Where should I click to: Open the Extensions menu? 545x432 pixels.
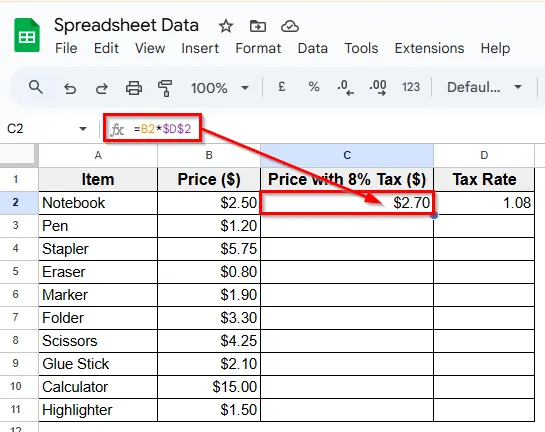coord(429,48)
